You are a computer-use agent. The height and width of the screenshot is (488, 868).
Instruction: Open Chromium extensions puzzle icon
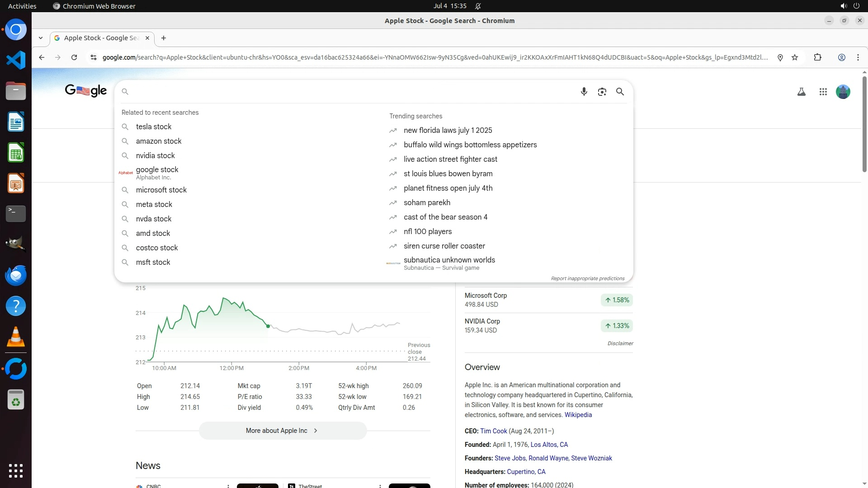(x=817, y=57)
